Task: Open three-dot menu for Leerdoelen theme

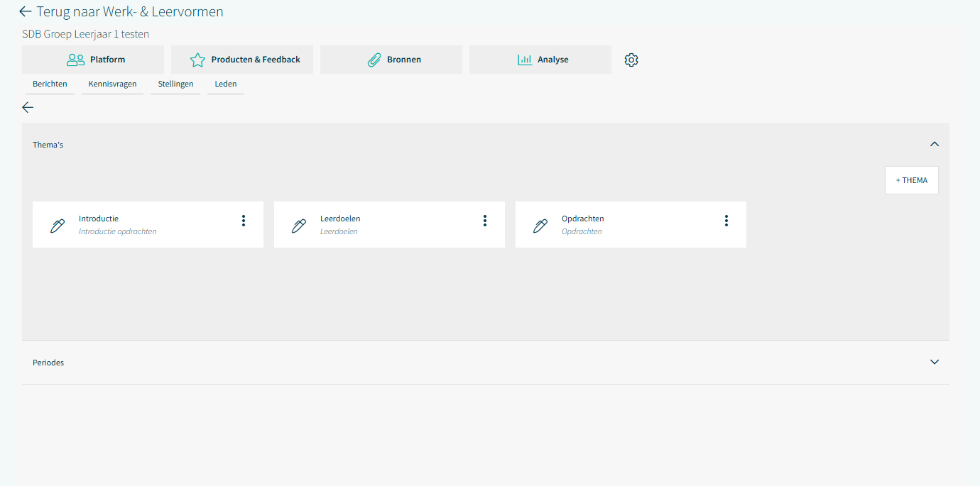Action: pyautogui.click(x=485, y=221)
